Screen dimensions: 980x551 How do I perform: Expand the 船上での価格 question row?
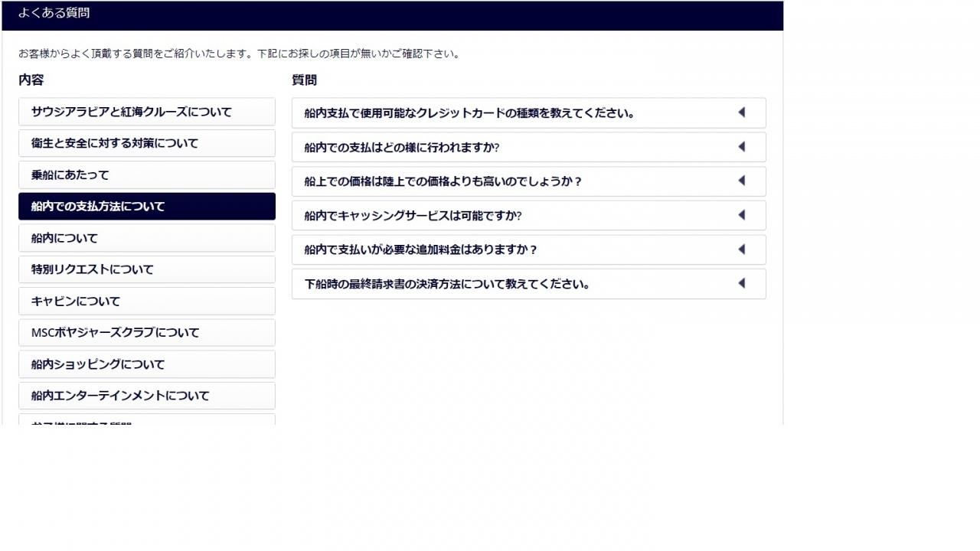point(529,181)
